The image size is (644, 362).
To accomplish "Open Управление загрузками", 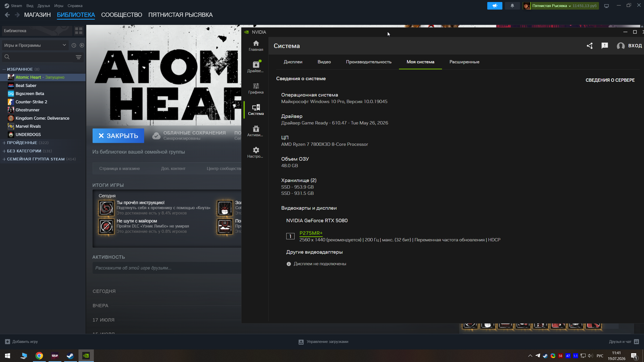I will coord(323,342).
